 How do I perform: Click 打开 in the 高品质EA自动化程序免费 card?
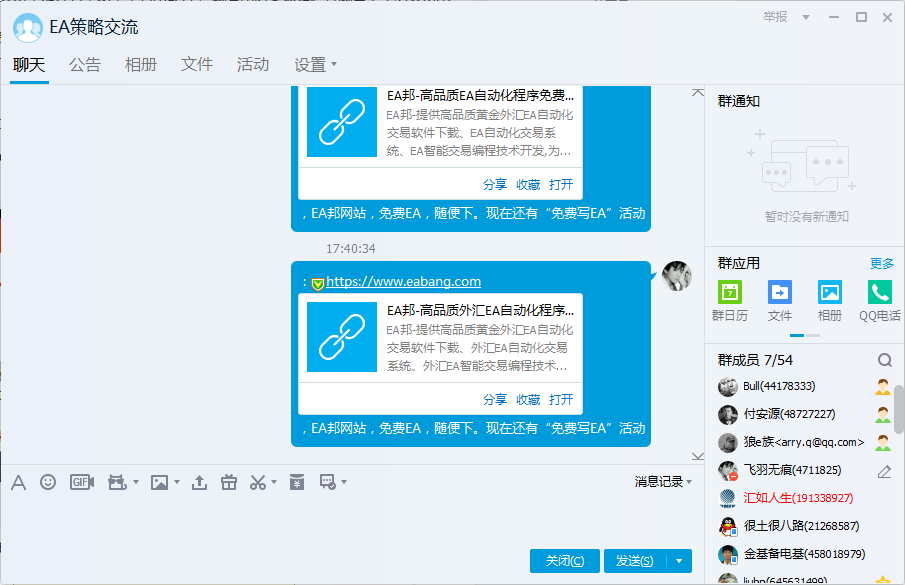[561, 185]
